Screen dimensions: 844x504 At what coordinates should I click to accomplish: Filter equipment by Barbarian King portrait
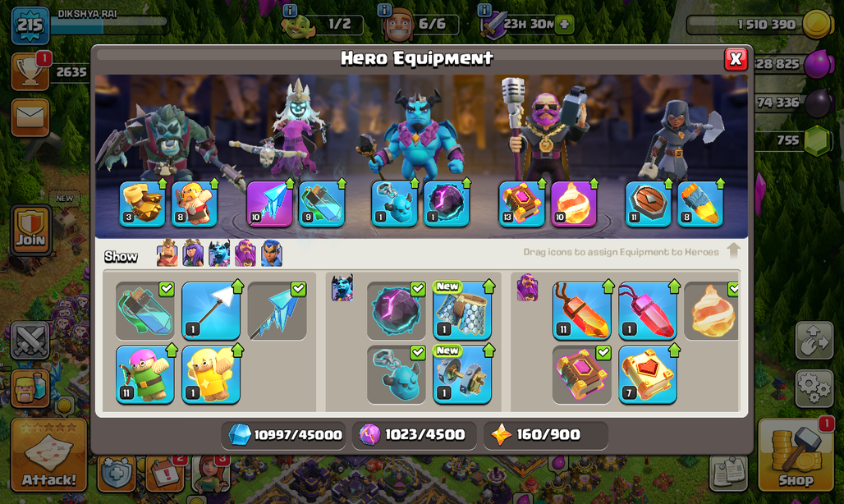[x=167, y=253]
